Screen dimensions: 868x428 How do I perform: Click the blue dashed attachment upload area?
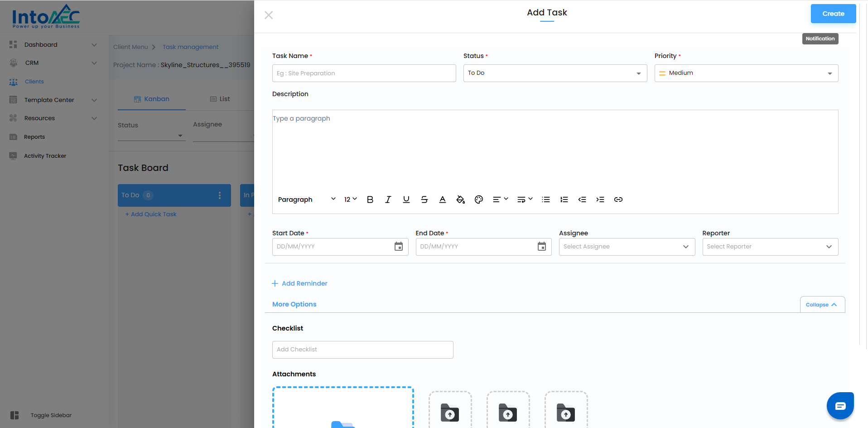(343, 408)
